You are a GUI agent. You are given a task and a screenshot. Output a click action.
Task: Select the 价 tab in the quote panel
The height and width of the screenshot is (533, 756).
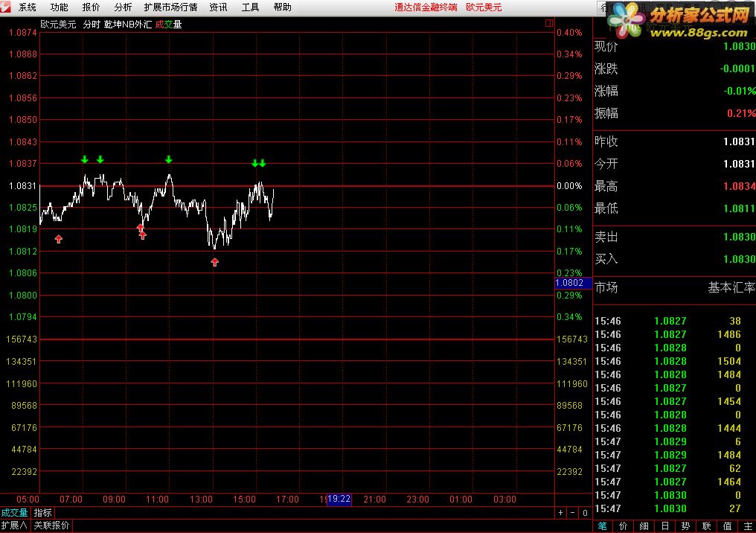(623, 526)
